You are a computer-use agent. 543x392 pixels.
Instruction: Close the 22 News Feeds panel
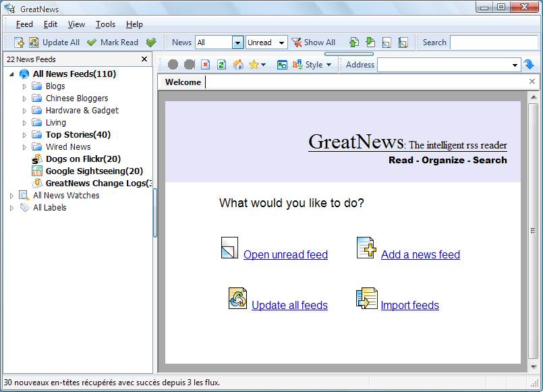pyautogui.click(x=144, y=59)
